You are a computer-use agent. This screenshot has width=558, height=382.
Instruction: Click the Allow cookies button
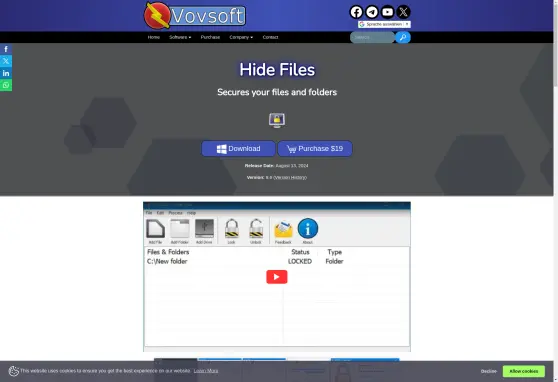click(523, 371)
